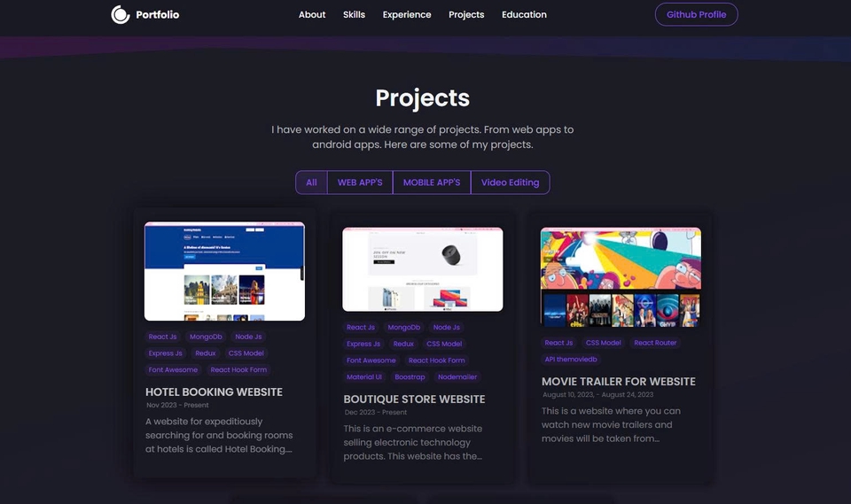The height and width of the screenshot is (504, 851).
Task: Open the Hotel Booking website thumbnail
Action: pyautogui.click(x=224, y=271)
